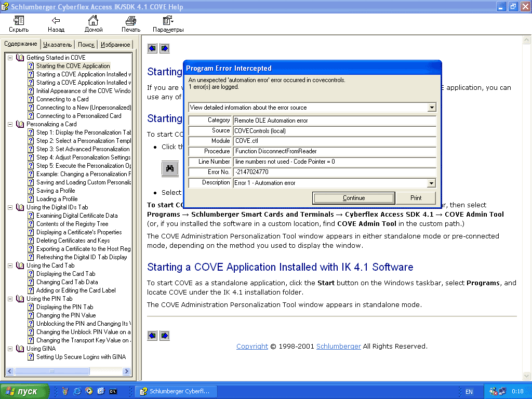Click the contents pane scroll-left arrow

(x=10, y=371)
